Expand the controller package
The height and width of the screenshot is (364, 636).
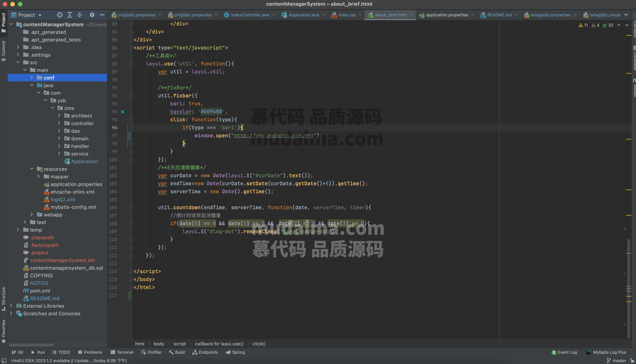[x=59, y=123]
